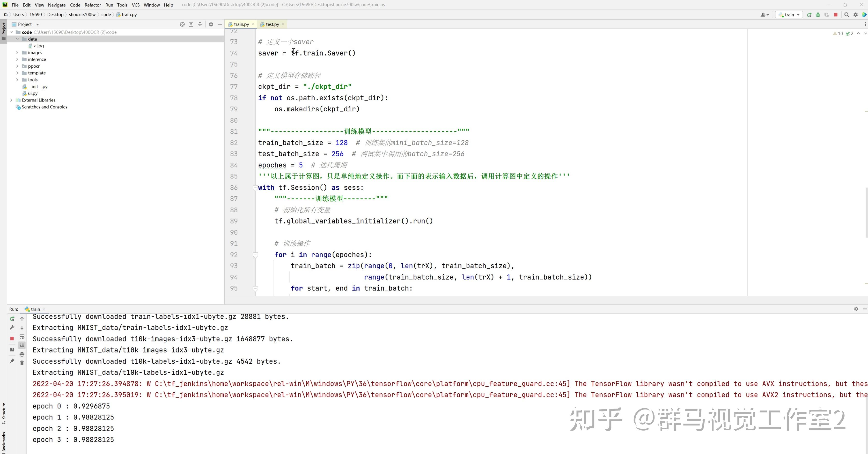Open Search Everywhere with magnifier icon

click(847, 15)
